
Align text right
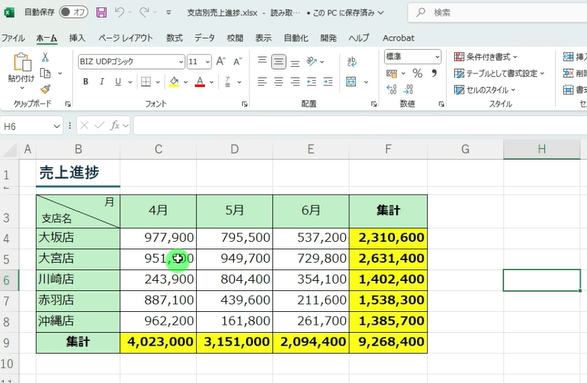coord(295,82)
